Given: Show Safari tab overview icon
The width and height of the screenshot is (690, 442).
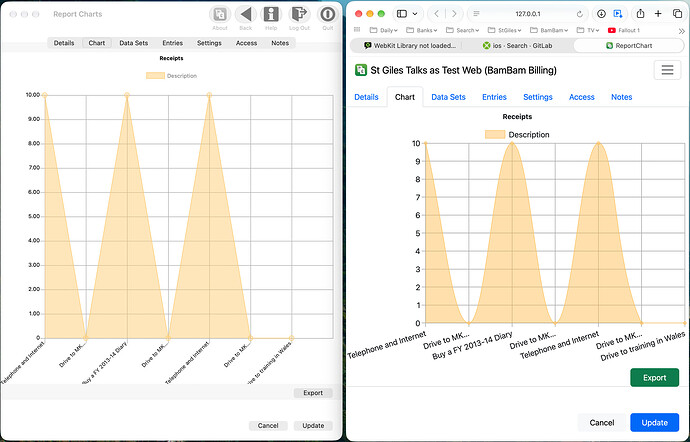Looking at the screenshot, I should coord(677,14).
